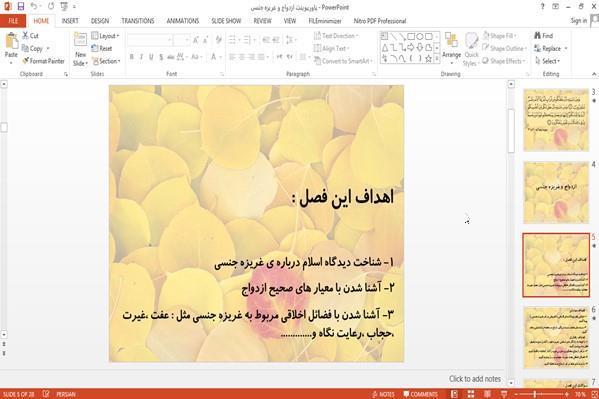Toggle COMMENTS pane in status bar
599x399 pixels.
click(x=420, y=394)
